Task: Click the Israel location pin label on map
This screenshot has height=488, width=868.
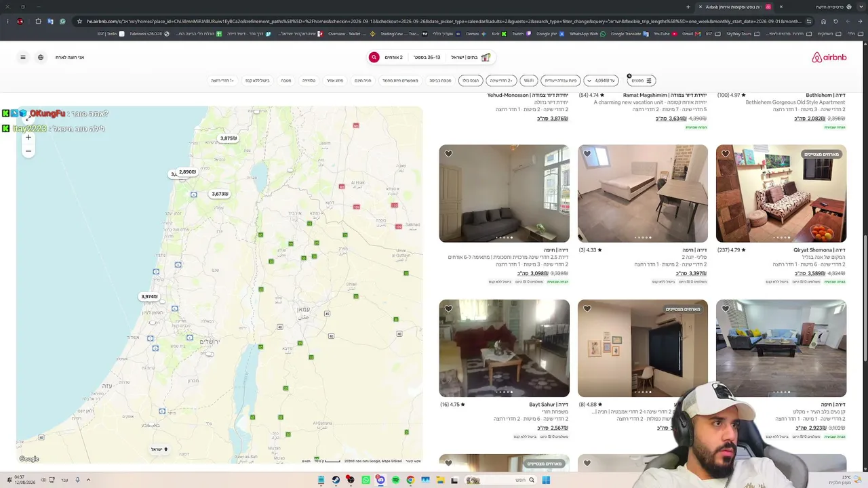Action: (x=159, y=449)
